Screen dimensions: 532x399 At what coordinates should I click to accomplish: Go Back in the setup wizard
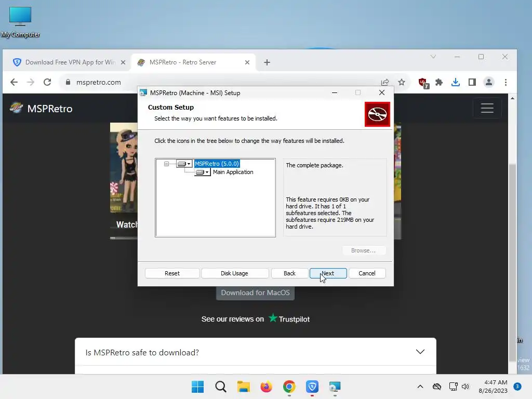[289, 273]
